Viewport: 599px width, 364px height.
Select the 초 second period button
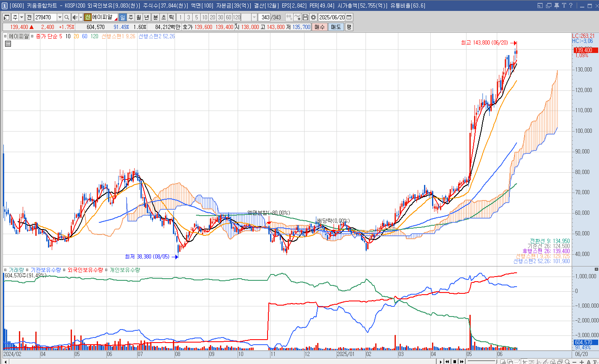(x=164, y=17)
